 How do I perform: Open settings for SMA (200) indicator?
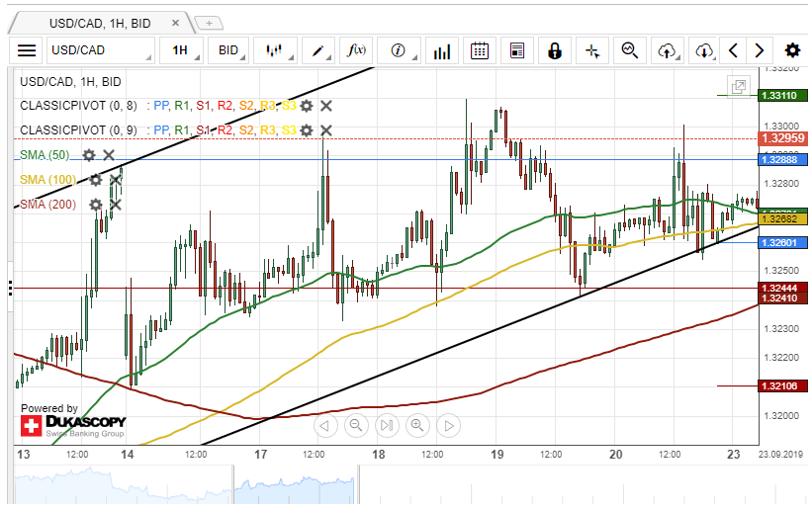[x=96, y=205]
